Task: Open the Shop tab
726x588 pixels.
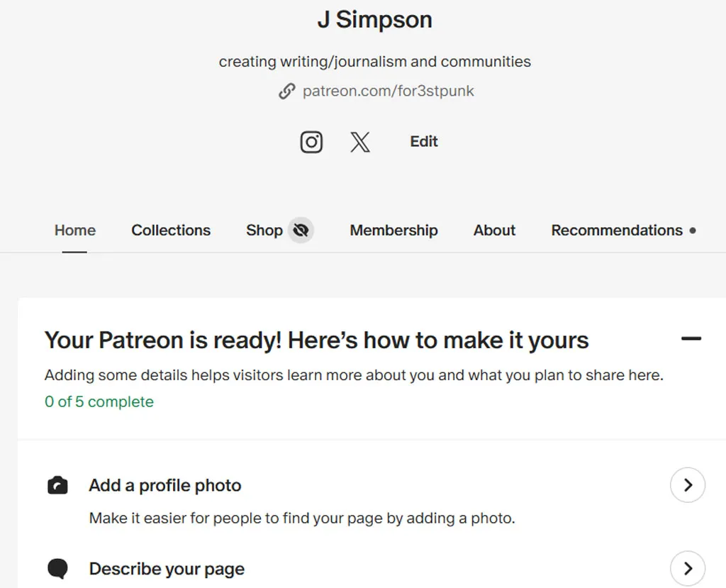Action: pyautogui.click(x=264, y=231)
